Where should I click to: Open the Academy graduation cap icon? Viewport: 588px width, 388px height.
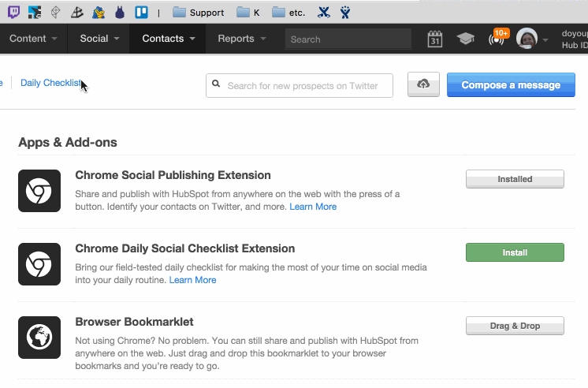[465, 39]
